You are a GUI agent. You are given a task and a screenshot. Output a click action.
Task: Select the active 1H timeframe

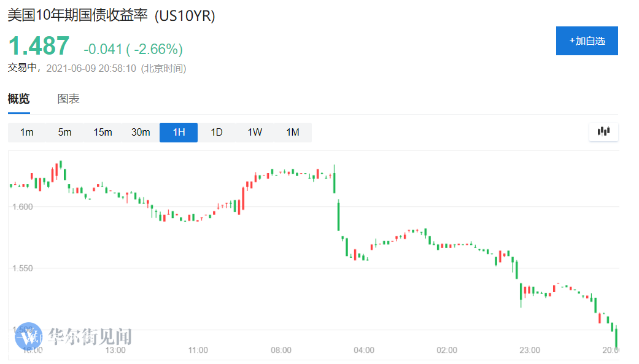(179, 133)
